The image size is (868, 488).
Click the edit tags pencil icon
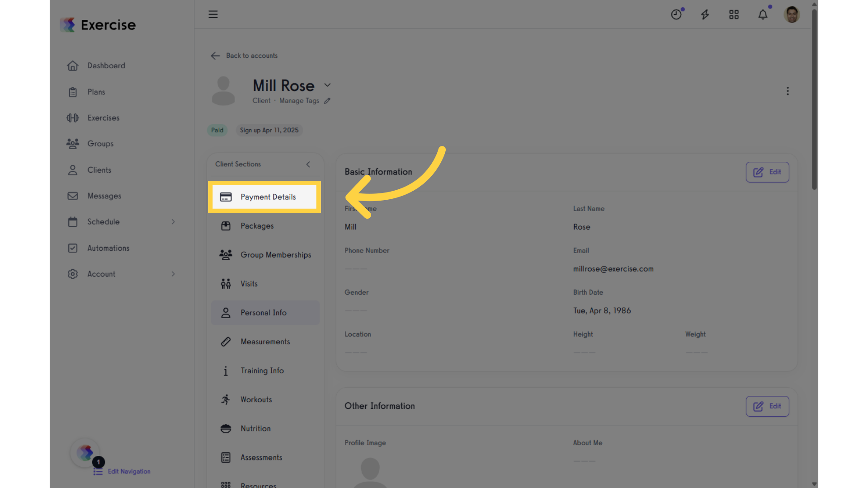coord(327,101)
